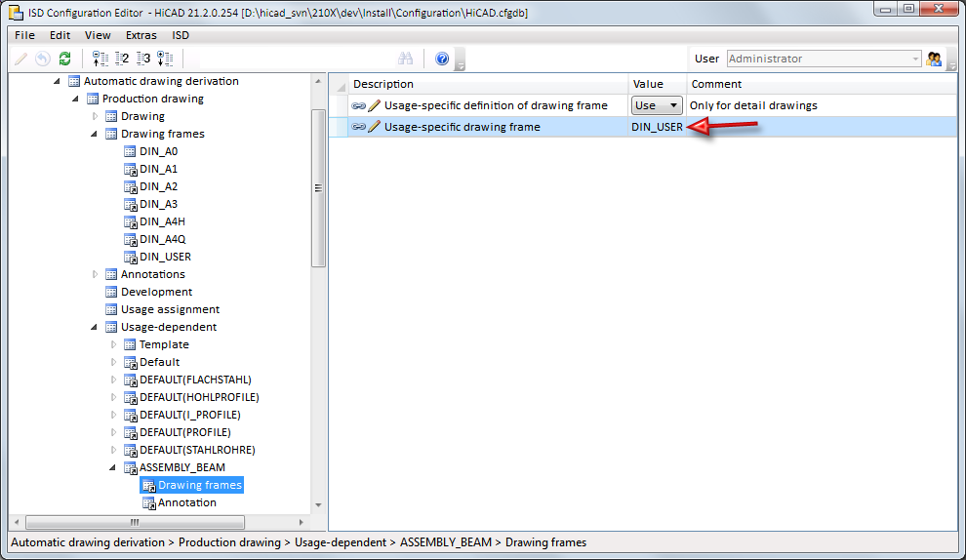Click the collapse all tree levels icon
Screen dimensions: 966x560
click(100, 59)
